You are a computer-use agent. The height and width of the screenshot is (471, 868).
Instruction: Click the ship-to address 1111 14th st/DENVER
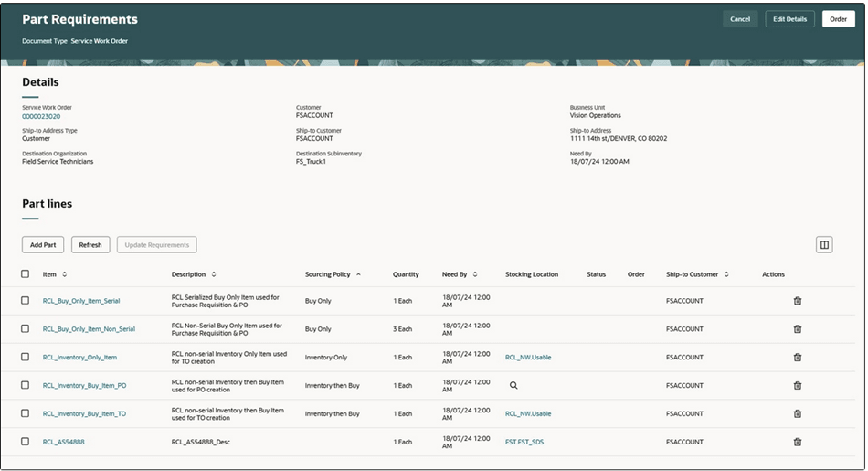[619, 138]
